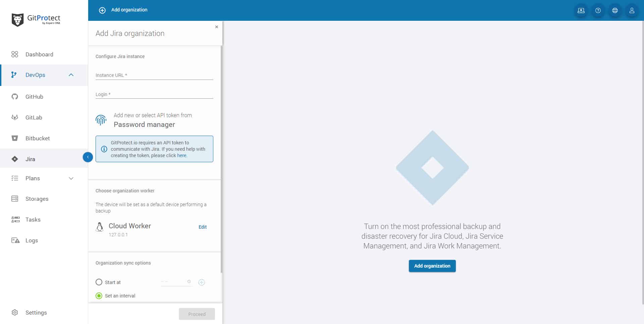The height and width of the screenshot is (324, 644).
Task: Open the help question mark icon
Action: click(x=598, y=10)
